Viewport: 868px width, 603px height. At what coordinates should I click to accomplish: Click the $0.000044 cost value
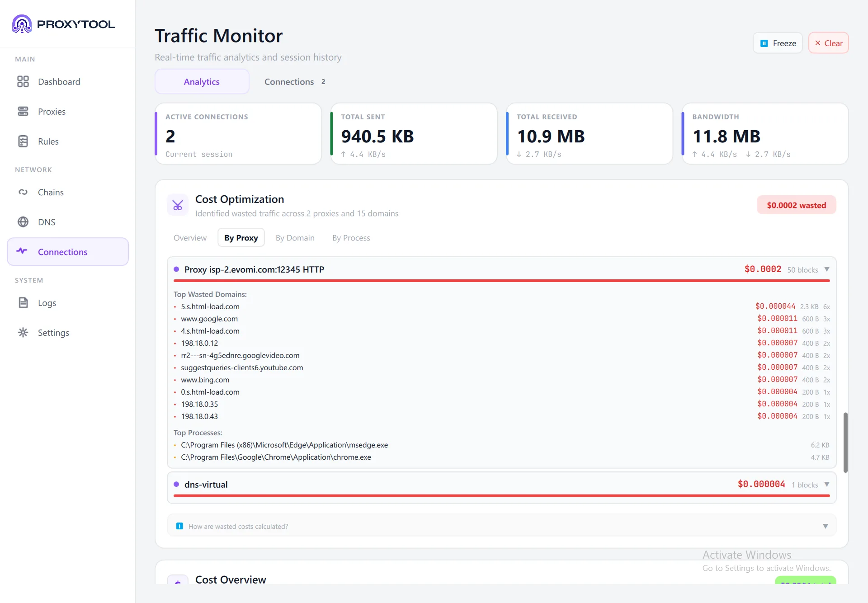click(x=775, y=306)
